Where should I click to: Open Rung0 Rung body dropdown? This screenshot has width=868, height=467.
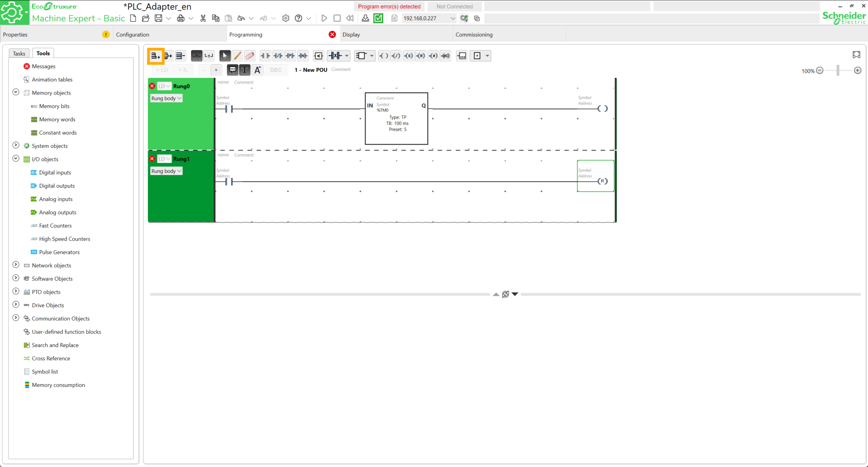pyautogui.click(x=166, y=98)
